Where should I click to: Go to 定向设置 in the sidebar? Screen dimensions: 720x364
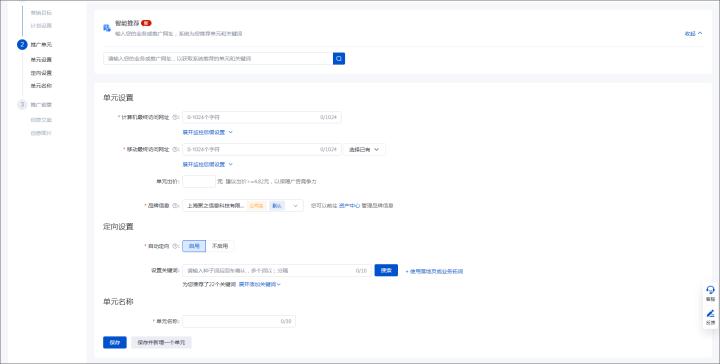point(41,73)
